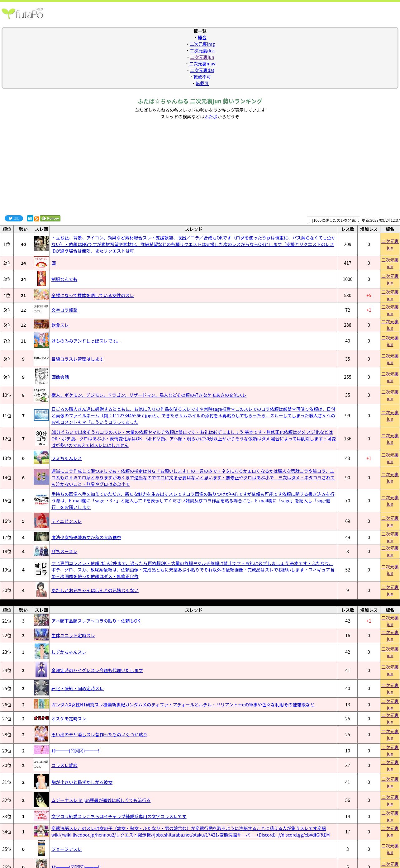
Task: Open thumbnail of 魔法少女特殊戦あすか thread
Action: point(41,537)
